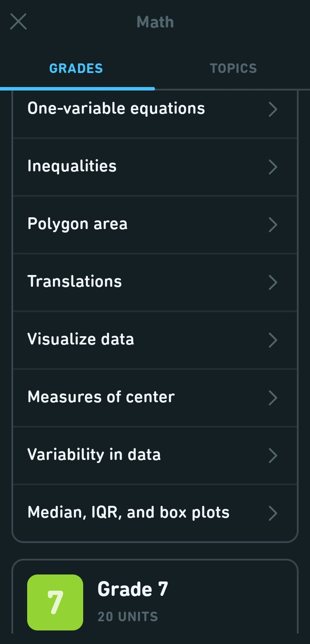Open the Grade 7 course card
The height and width of the screenshot is (644, 310).
tap(155, 602)
